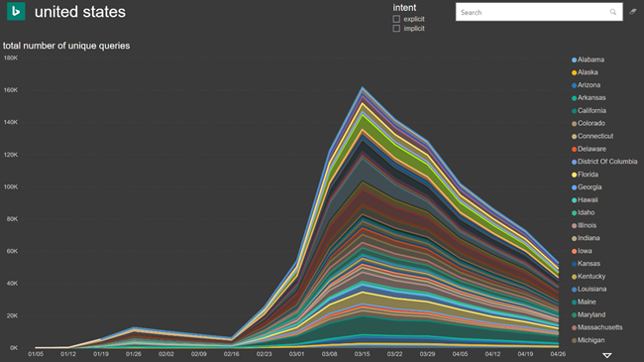Click the 04/05 x-axis date label
Image resolution: width=644 pixels, height=362 pixels.
click(460, 354)
